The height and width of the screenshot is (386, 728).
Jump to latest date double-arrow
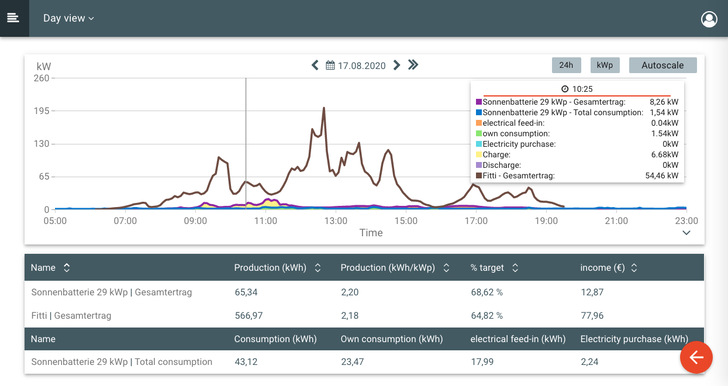click(x=413, y=65)
